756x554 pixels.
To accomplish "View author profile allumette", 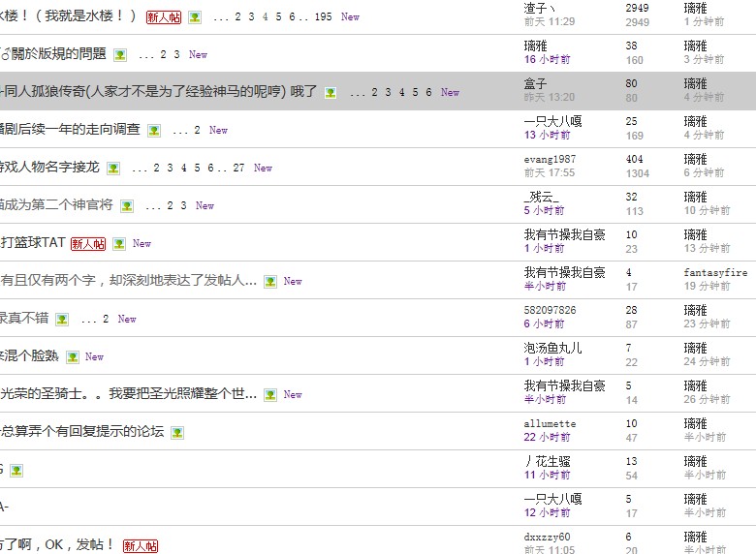I will pos(550,423).
